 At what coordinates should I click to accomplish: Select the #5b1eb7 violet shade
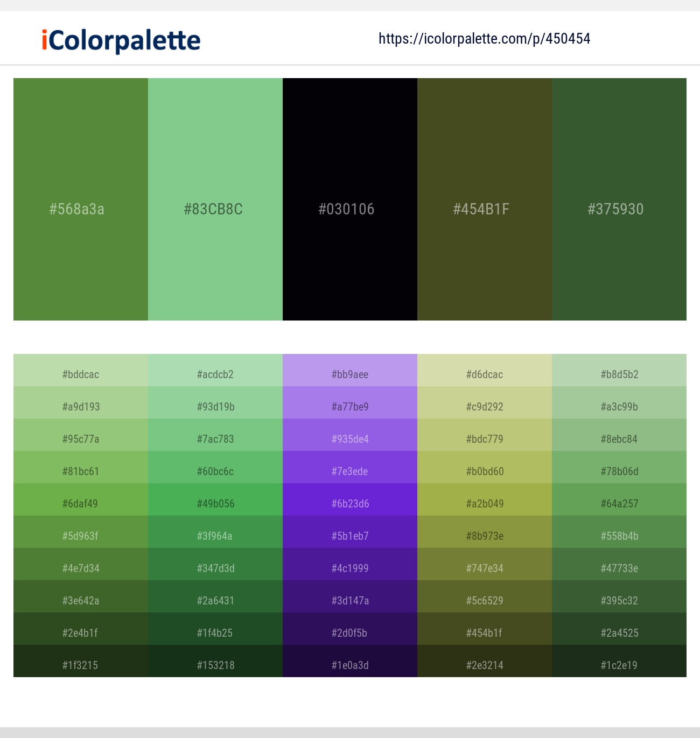(350, 535)
